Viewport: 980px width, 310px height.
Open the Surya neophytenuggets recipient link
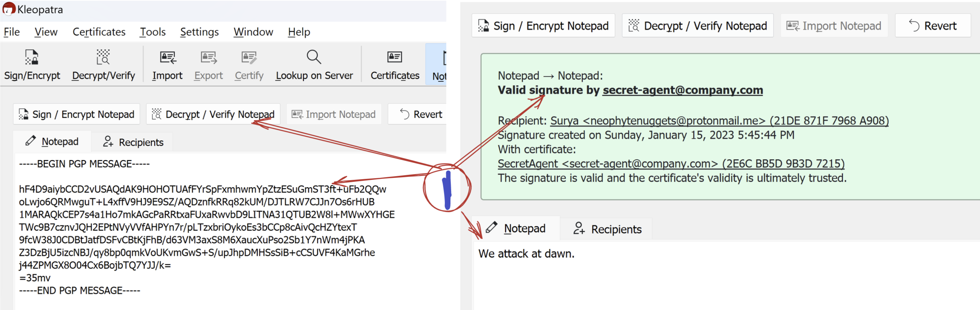point(719,120)
